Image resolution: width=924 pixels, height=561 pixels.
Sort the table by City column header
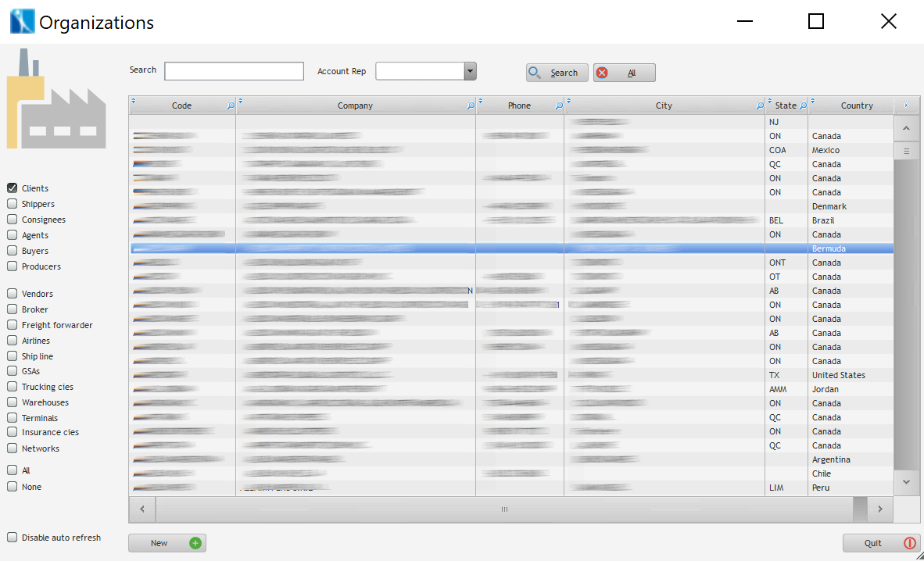coord(664,106)
